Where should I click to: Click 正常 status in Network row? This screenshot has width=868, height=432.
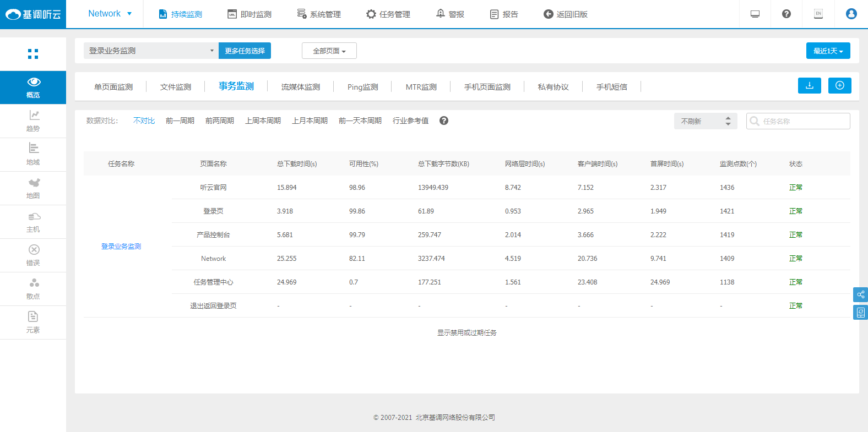pos(796,259)
